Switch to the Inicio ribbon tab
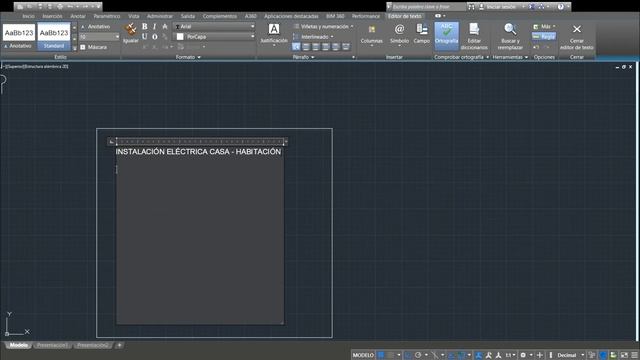This screenshot has height=360, width=640. (x=28, y=16)
